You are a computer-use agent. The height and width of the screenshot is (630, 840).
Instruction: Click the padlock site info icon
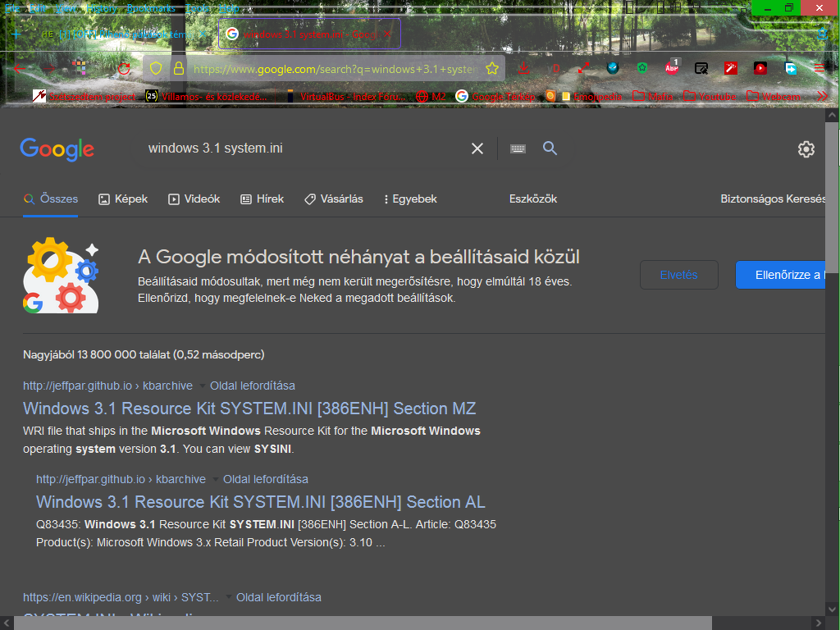(178, 69)
